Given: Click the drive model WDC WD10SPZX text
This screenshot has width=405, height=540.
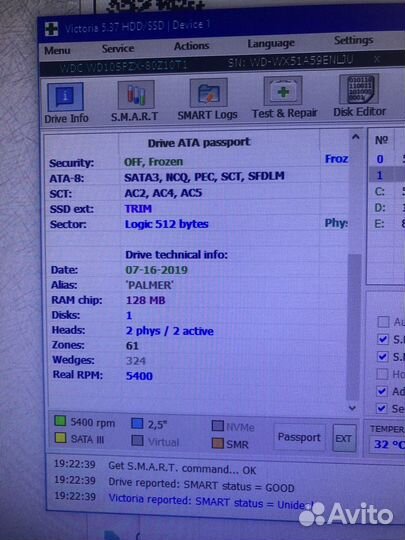Looking at the screenshot, I should [123, 67].
